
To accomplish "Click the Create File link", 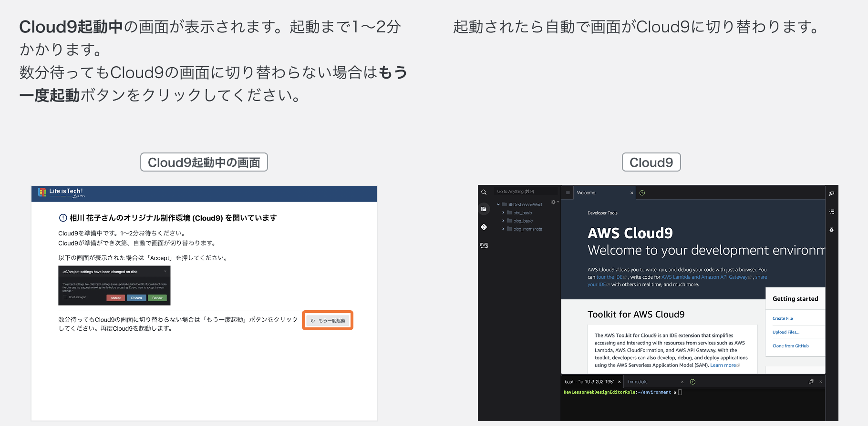I will (783, 318).
